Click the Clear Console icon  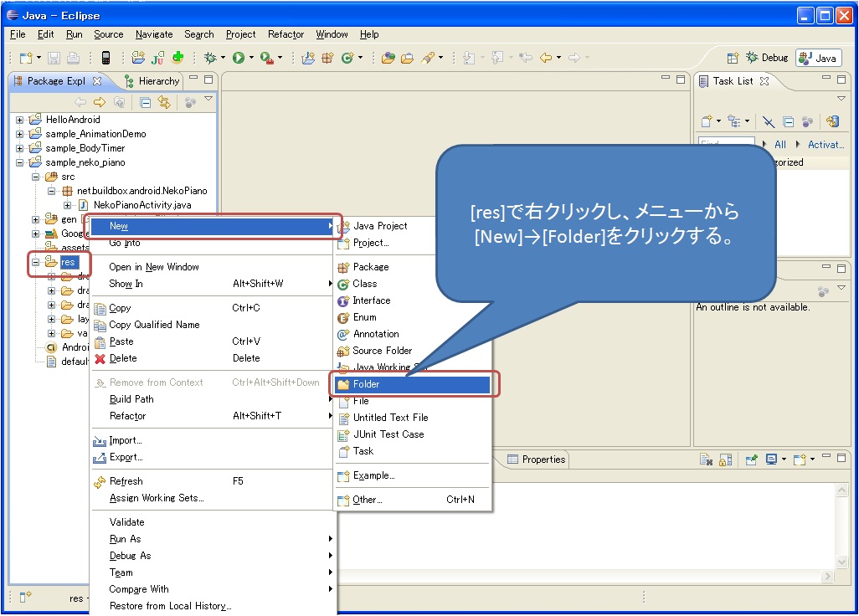[x=706, y=460]
